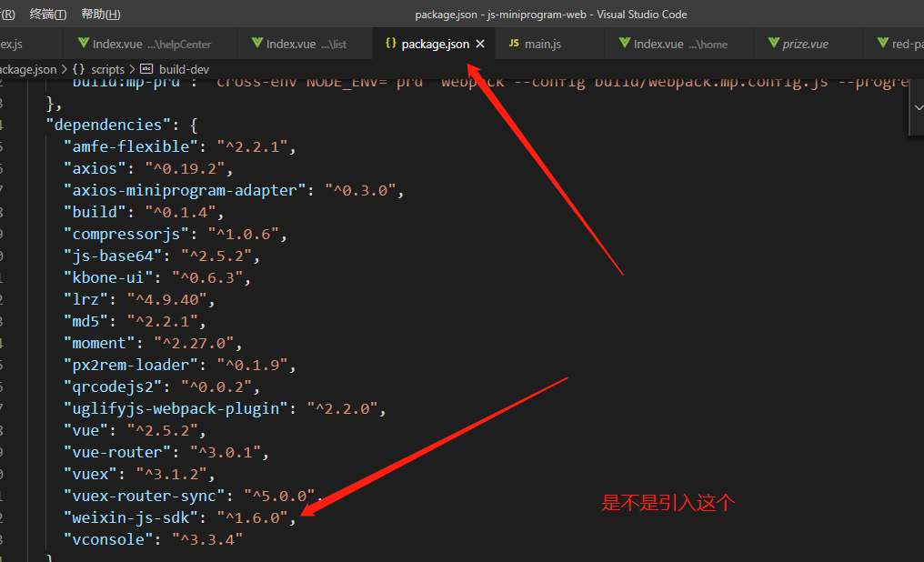Viewport: 924px width, 562px height.
Task: Click the braces icon before scripts breadcrumb
Action: (78, 69)
